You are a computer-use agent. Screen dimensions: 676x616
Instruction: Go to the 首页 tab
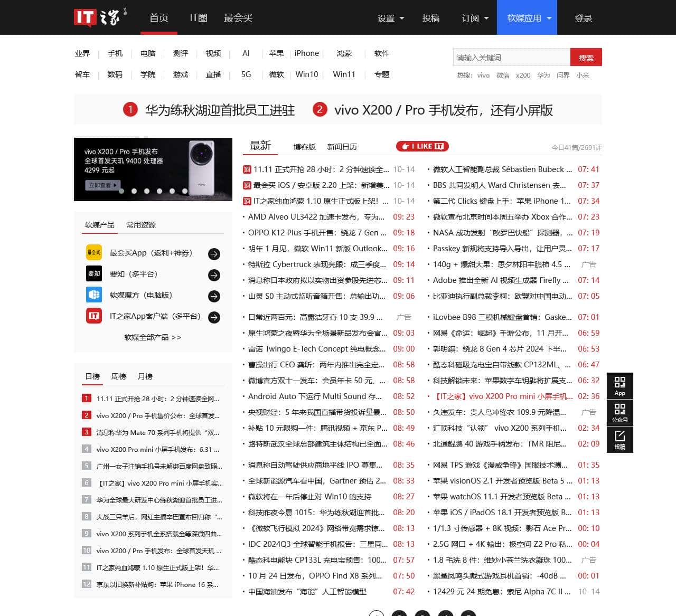[159, 18]
